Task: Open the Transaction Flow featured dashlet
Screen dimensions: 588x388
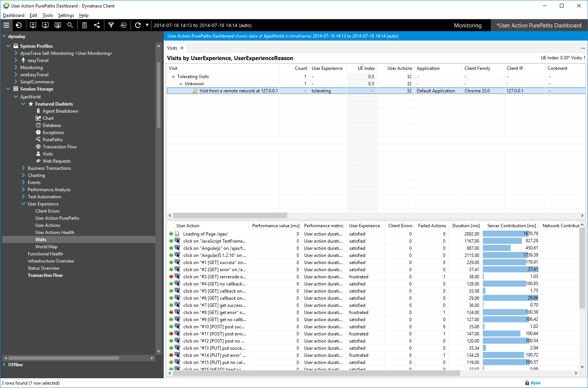Action: (59, 147)
